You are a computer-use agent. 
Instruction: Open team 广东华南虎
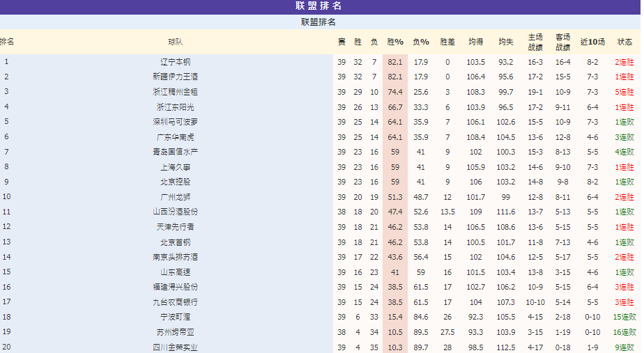176,137
